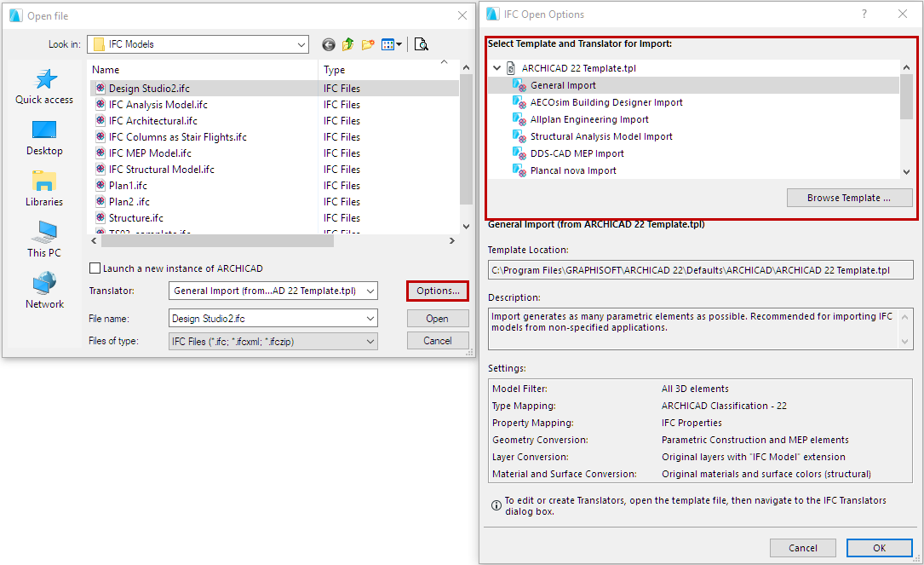The image size is (924, 565).
Task: Create a new folder icon
Action: tap(368, 44)
